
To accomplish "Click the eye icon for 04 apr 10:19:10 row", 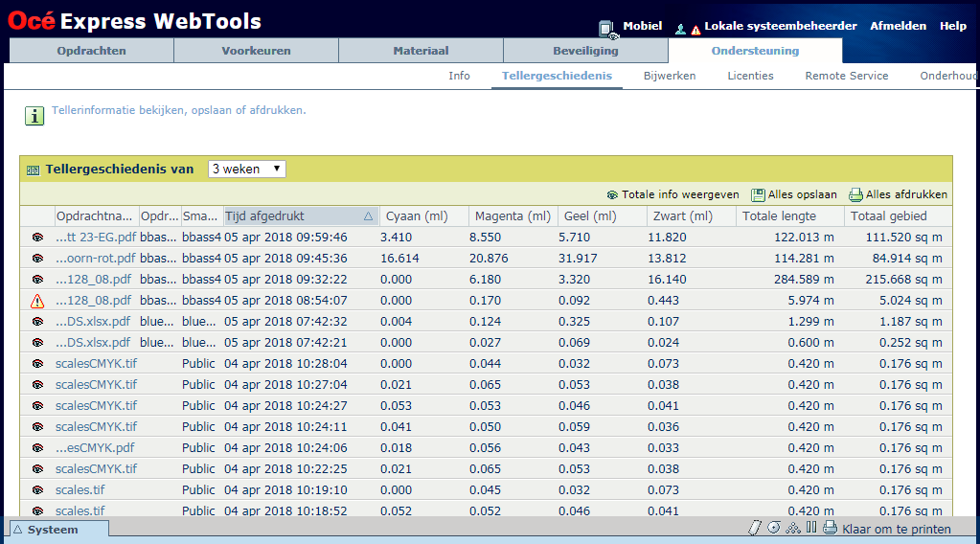I will click(38, 490).
